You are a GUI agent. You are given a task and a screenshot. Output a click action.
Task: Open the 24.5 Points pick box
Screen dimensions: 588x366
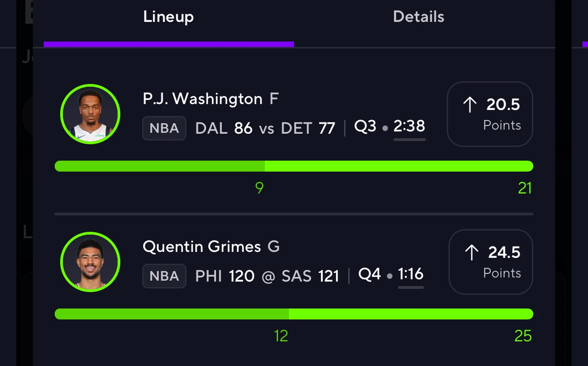coord(491,262)
